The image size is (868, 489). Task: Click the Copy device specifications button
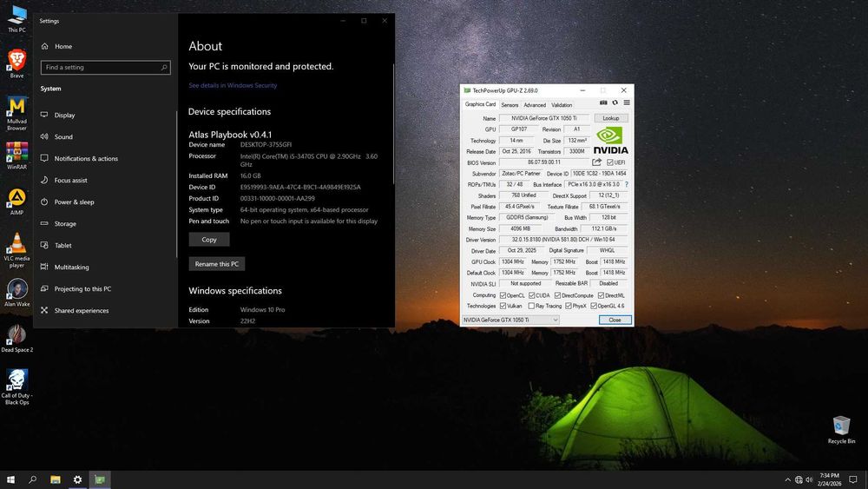point(208,239)
